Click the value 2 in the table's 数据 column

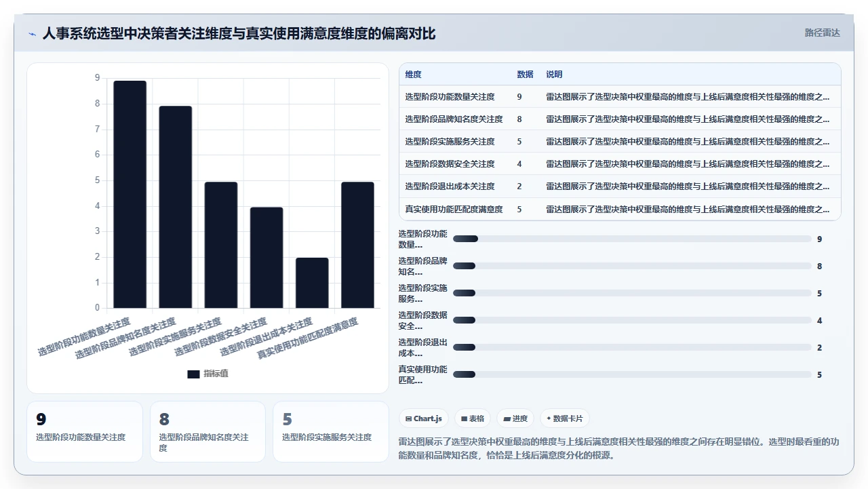[x=519, y=187]
